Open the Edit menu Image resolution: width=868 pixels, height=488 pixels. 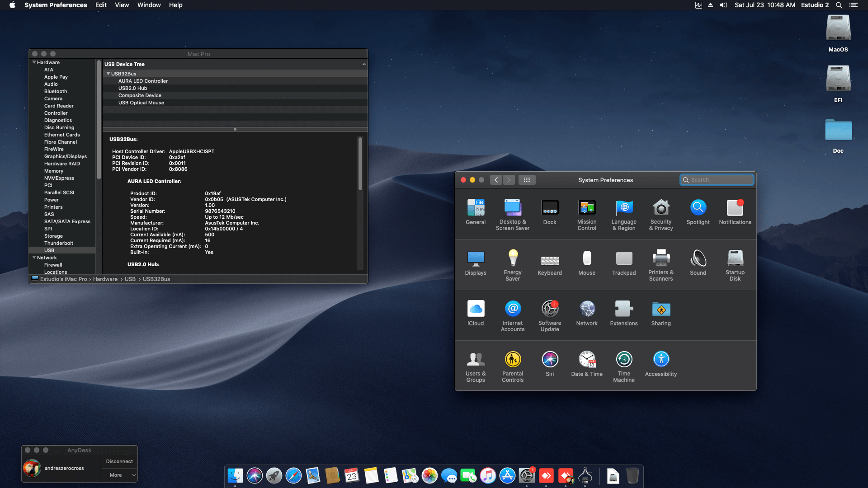pos(101,5)
